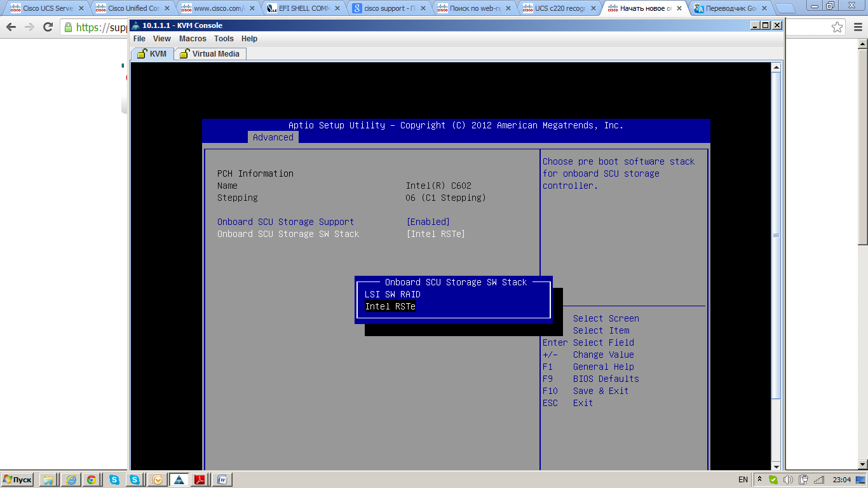The width and height of the screenshot is (868, 488).
Task: Click the F9 BIOS Defaults hint
Action: tap(590, 379)
